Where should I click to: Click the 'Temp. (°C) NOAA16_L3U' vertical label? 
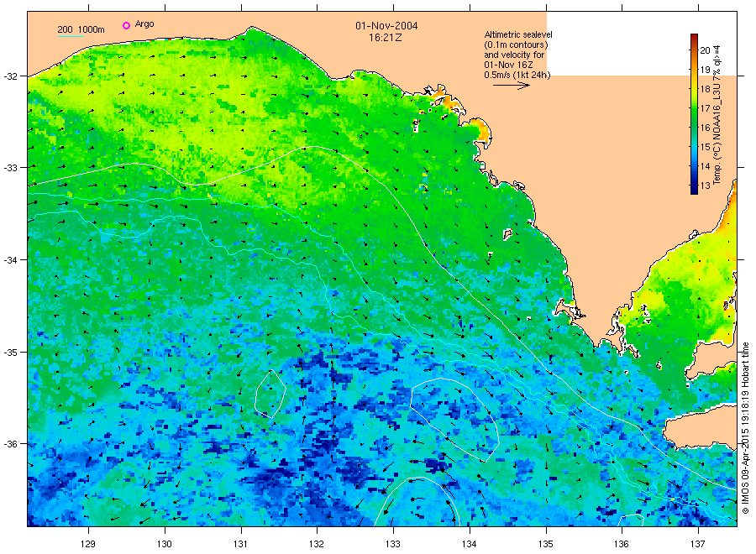point(717,135)
